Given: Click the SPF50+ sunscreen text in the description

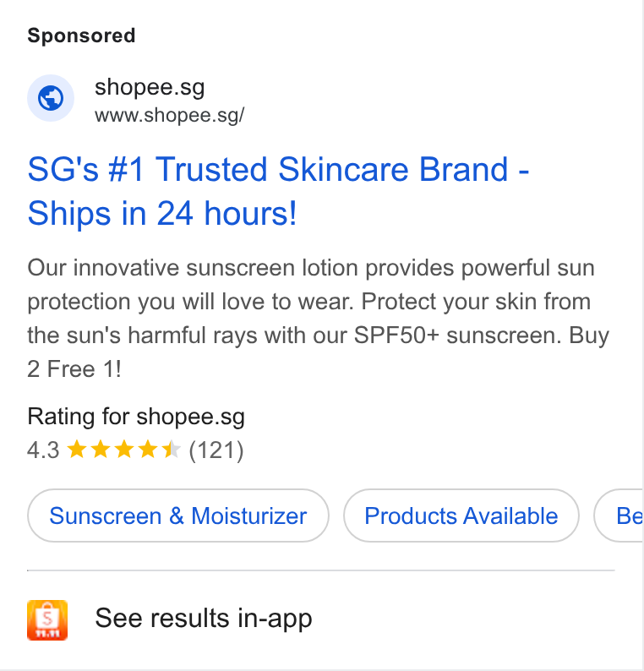Looking at the screenshot, I should click(x=457, y=335).
